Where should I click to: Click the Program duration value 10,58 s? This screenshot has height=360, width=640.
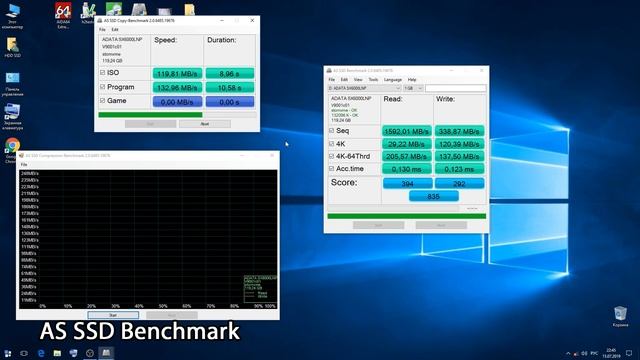(x=230, y=87)
